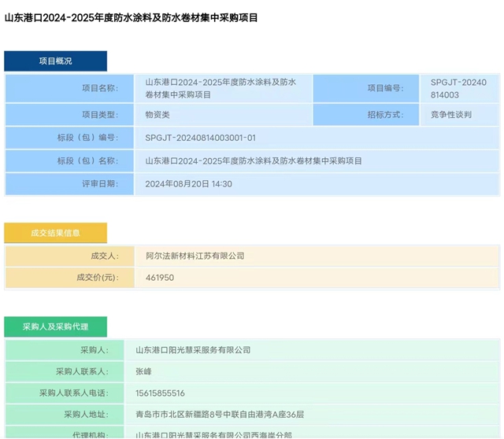Screen dimensions: 504x439
Task: Click the 评审日期 label
Action: (x=100, y=184)
